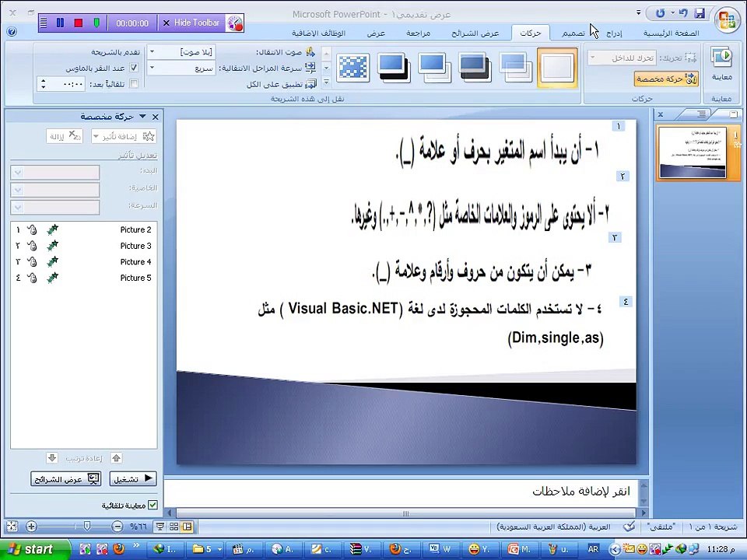Open تصميم Design ribbon tab

(573, 33)
